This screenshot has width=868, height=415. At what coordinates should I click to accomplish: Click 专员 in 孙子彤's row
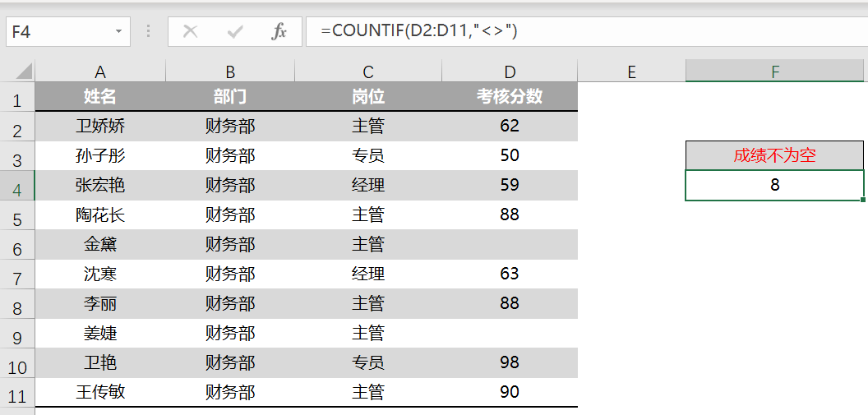pyautogui.click(x=368, y=155)
